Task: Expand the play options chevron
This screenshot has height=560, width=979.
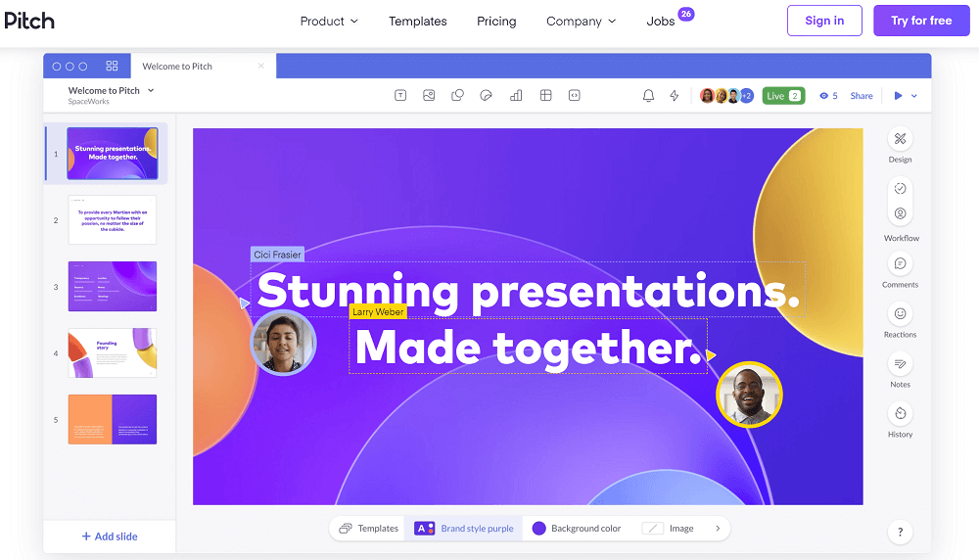Action: 914,96
